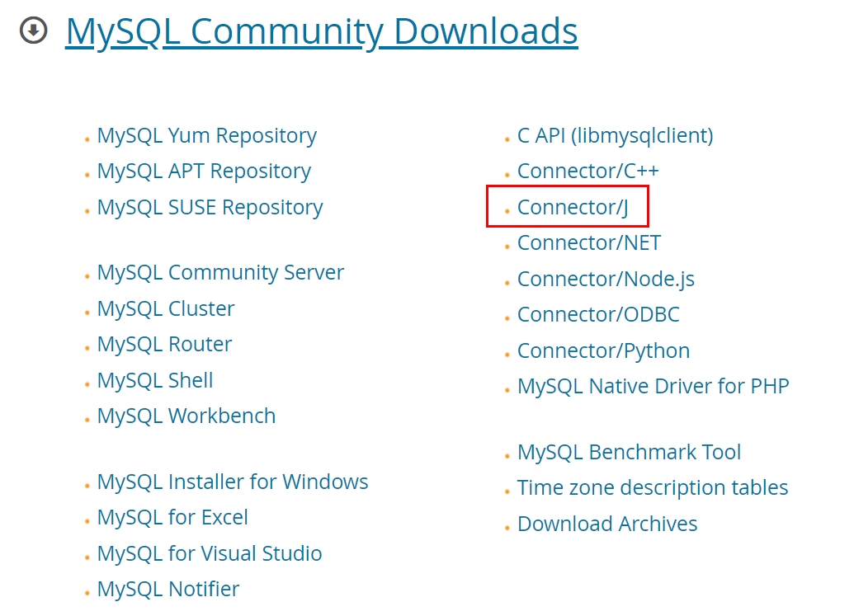
Task: Open the Connector/Node.js link
Action: 606,280
